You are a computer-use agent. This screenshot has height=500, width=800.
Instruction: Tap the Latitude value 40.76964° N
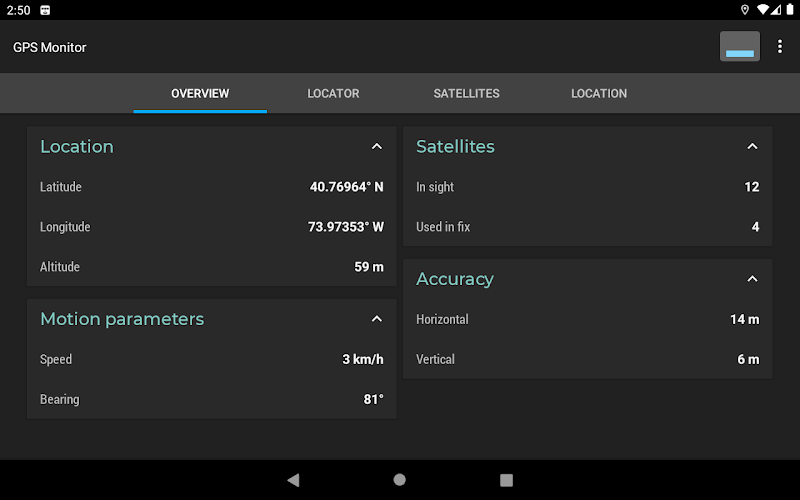pyautogui.click(x=346, y=187)
